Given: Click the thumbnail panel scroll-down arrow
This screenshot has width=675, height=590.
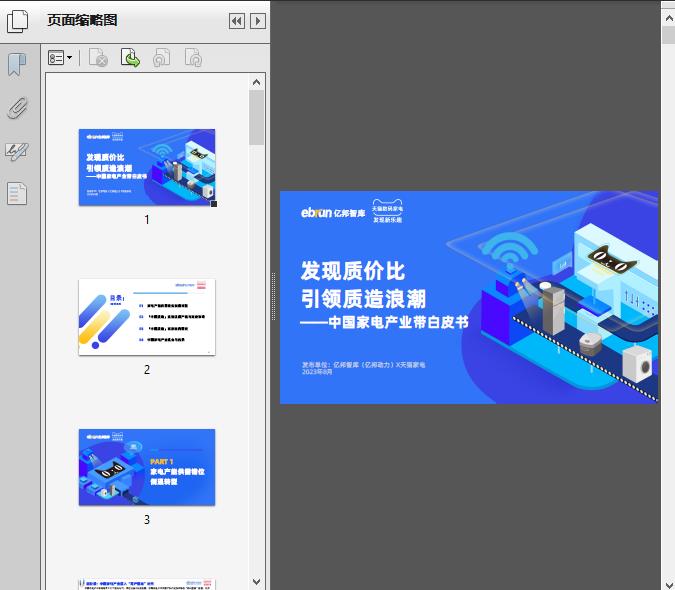Looking at the screenshot, I should 257,582.
